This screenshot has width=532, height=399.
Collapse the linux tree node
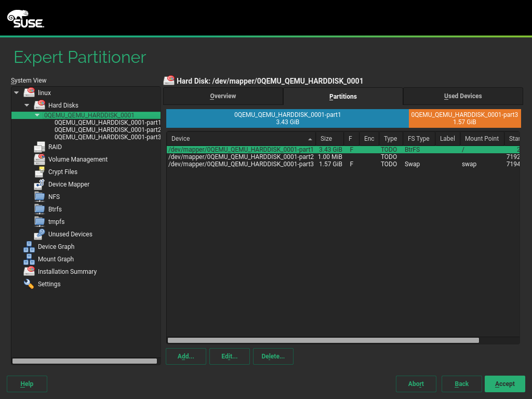[17, 93]
